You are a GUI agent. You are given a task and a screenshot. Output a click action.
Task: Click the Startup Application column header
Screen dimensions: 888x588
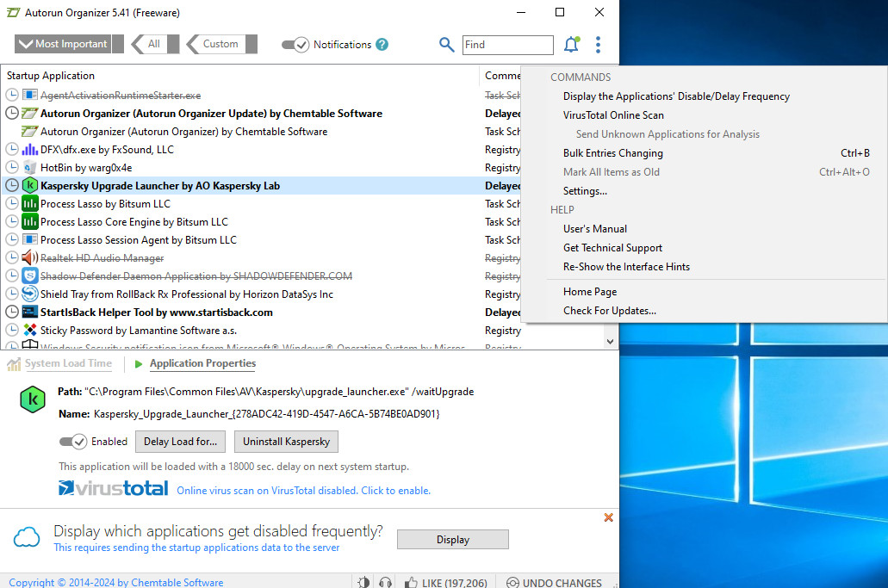click(240, 75)
